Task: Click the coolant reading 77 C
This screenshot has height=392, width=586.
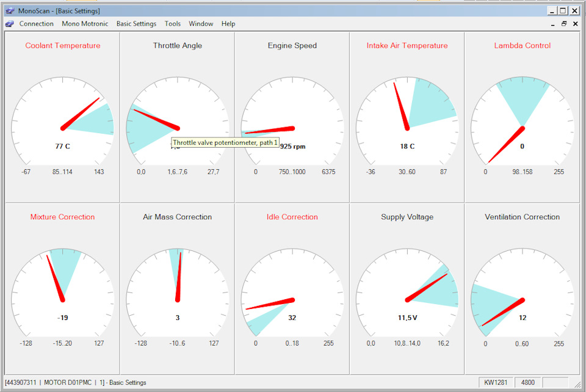Action: 63,146
